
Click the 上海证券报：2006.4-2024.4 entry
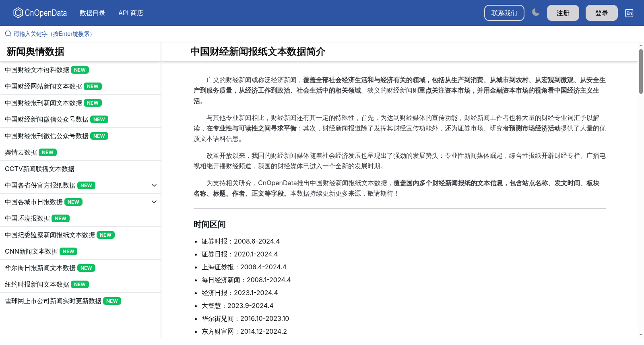click(x=244, y=267)
